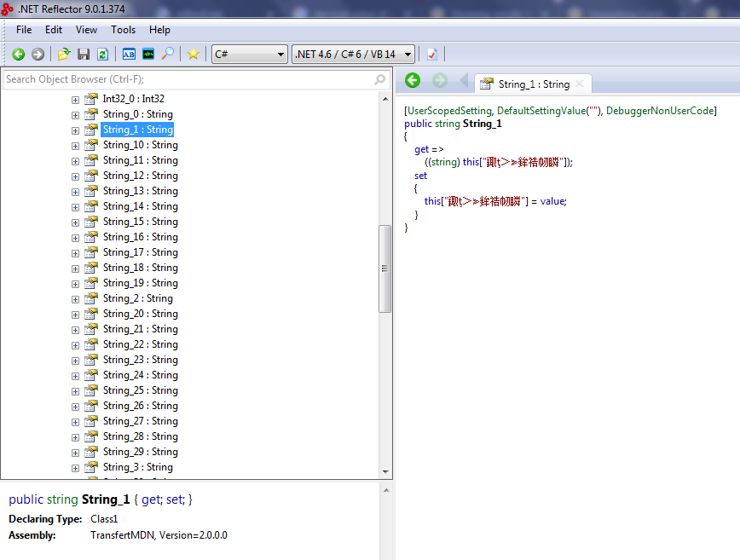The image size is (740, 560).
Task: Click the magnifier Search toolbar icon
Action: coord(168,54)
